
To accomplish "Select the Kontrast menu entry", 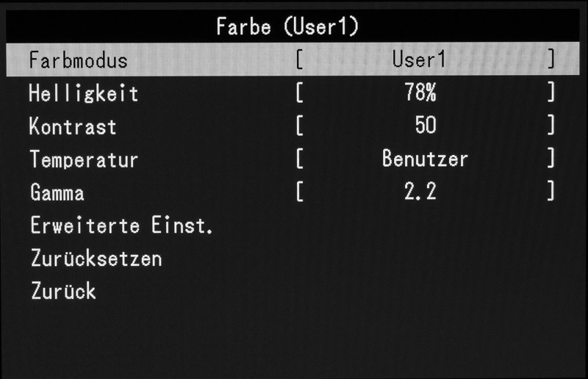I will coord(293,126).
